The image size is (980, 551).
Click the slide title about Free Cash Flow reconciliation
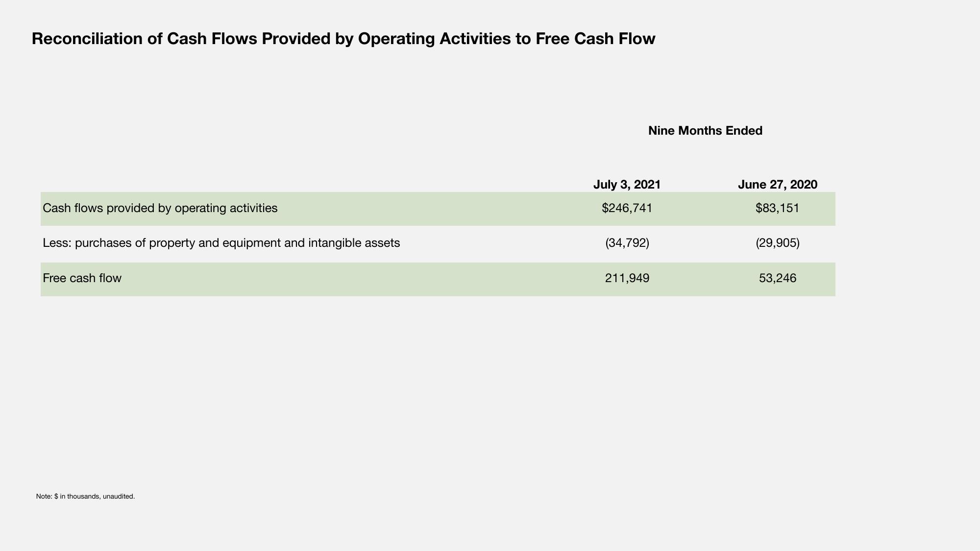click(343, 39)
